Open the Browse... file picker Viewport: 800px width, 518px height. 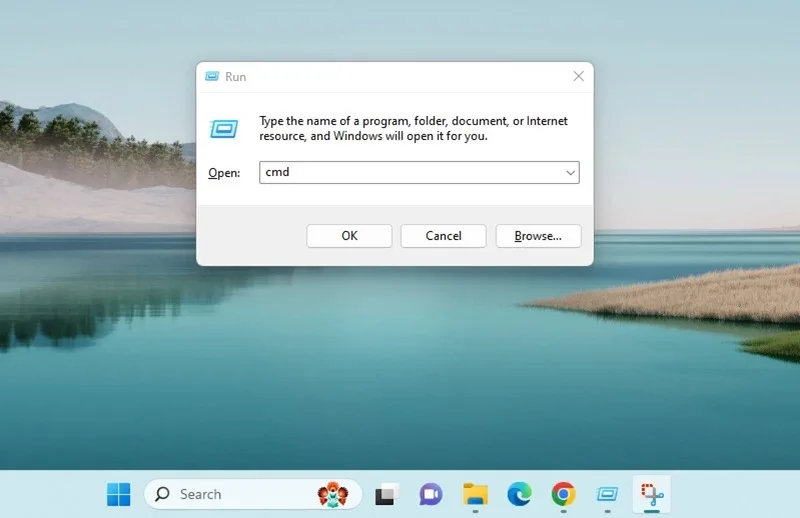click(x=538, y=236)
